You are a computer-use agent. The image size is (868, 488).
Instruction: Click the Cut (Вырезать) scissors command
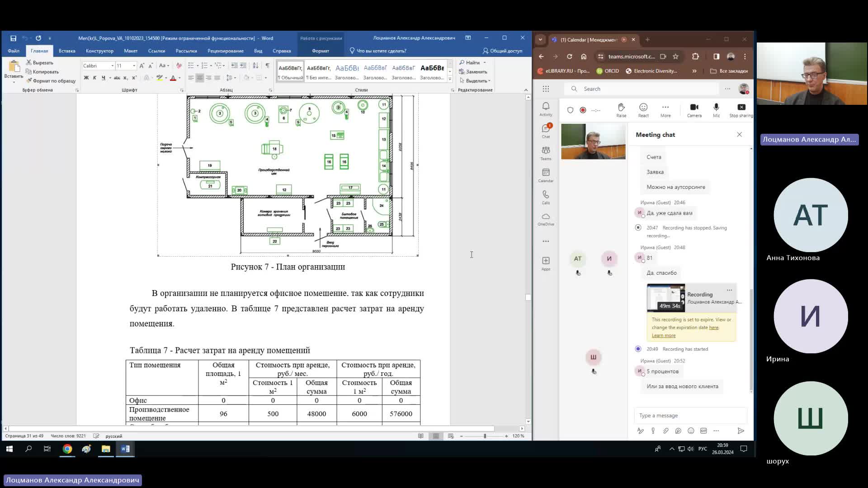click(x=40, y=63)
